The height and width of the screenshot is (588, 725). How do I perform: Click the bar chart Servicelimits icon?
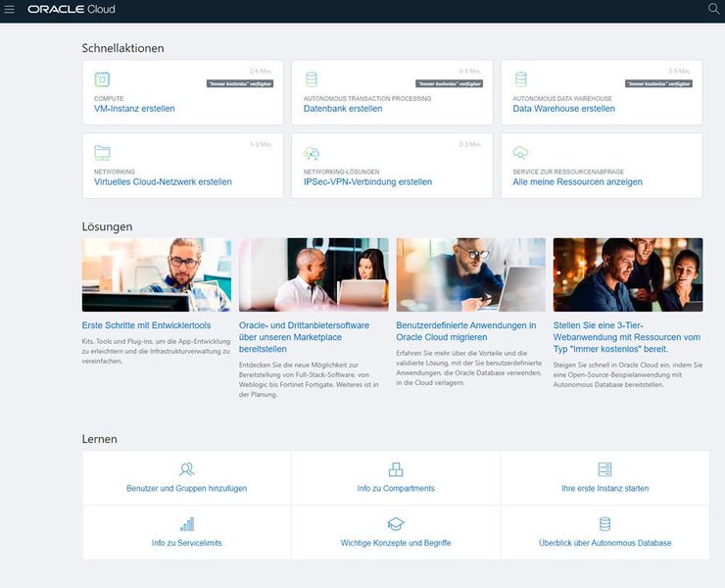(187, 524)
